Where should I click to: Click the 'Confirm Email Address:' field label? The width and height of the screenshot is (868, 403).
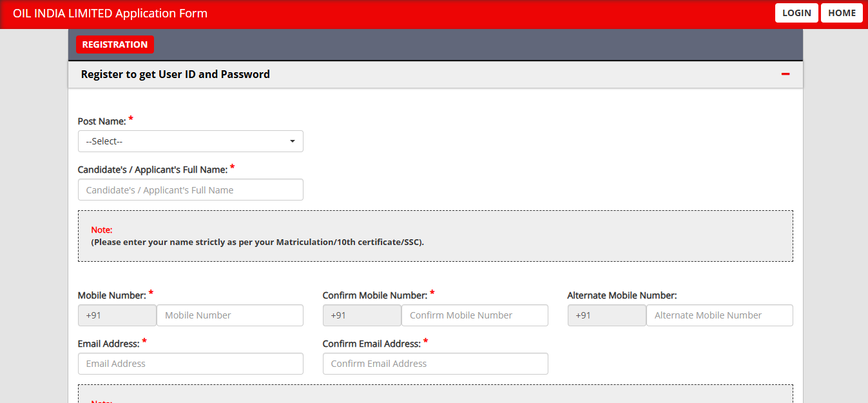point(371,344)
